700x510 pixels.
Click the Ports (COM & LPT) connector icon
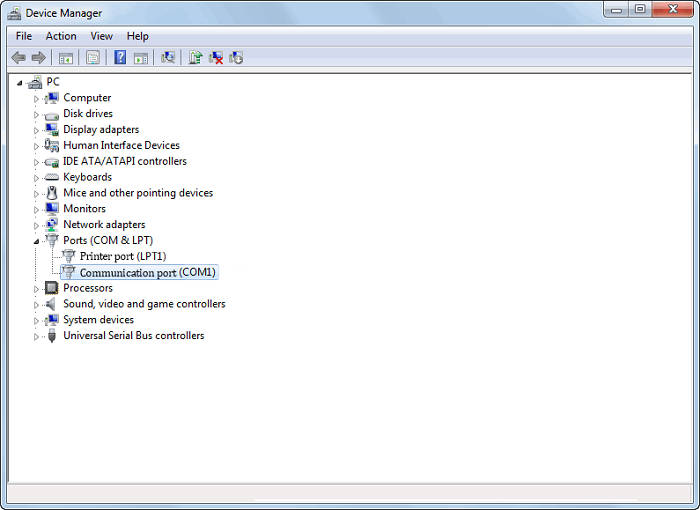[52, 240]
